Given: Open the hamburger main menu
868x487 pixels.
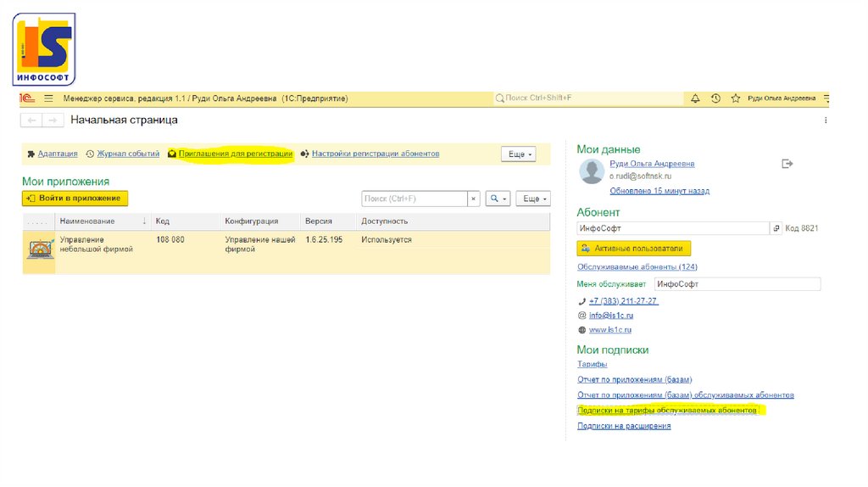Looking at the screenshot, I should pos(48,98).
